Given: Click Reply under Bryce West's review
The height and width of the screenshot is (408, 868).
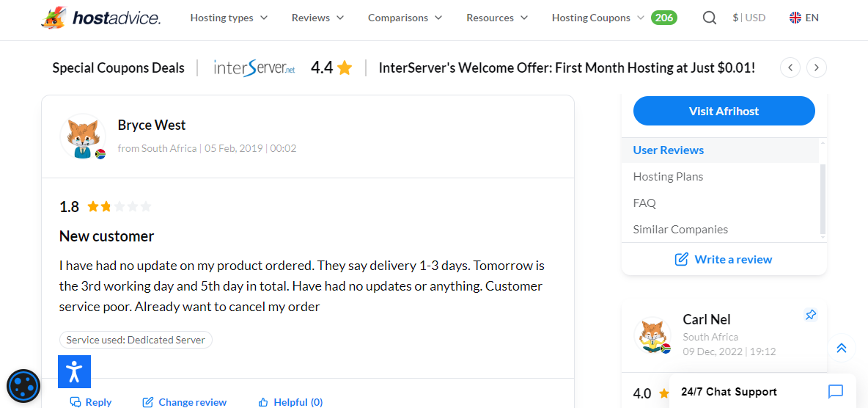Looking at the screenshot, I should coord(91,402).
